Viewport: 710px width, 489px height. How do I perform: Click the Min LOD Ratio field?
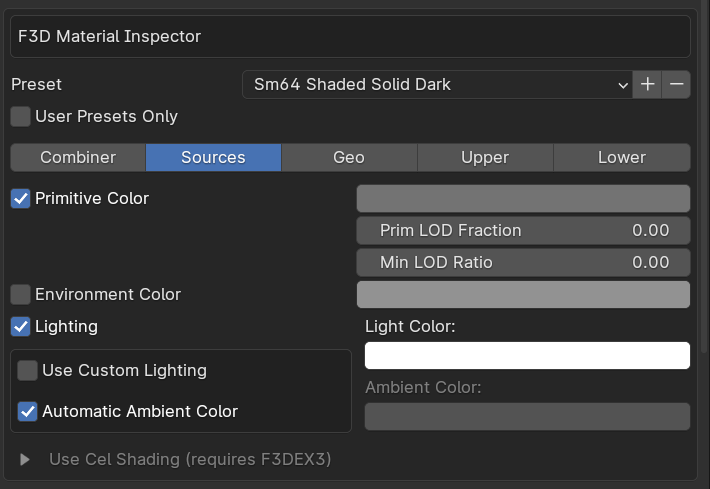(523, 263)
